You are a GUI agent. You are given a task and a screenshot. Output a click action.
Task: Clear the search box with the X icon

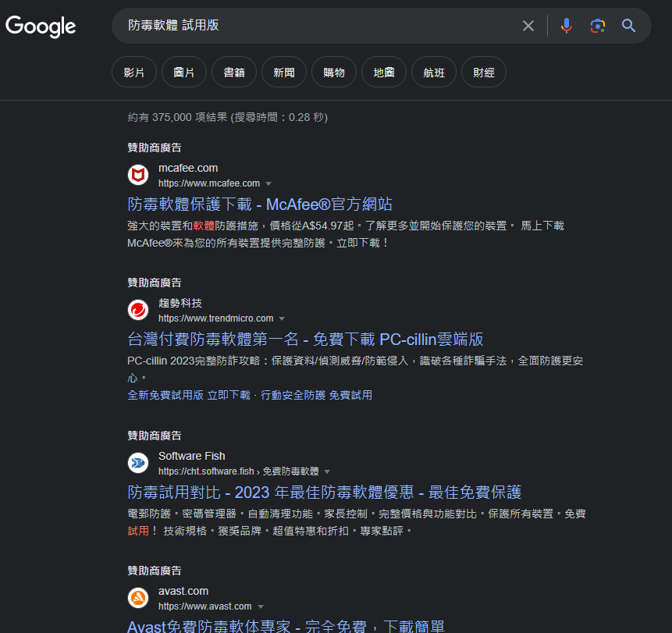click(x=528, y=26)
